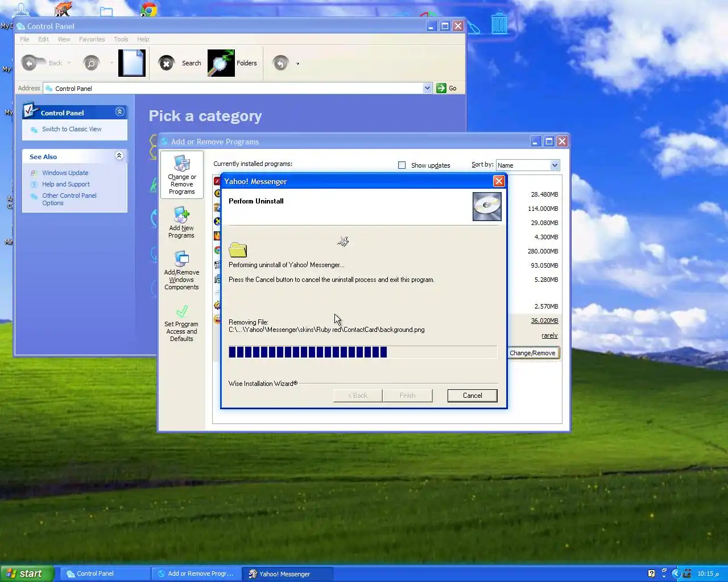Click the Folders magnifier icon in Control Panel toolbar
The height and width of the screenshot is (582, 728).
point(221,63)
